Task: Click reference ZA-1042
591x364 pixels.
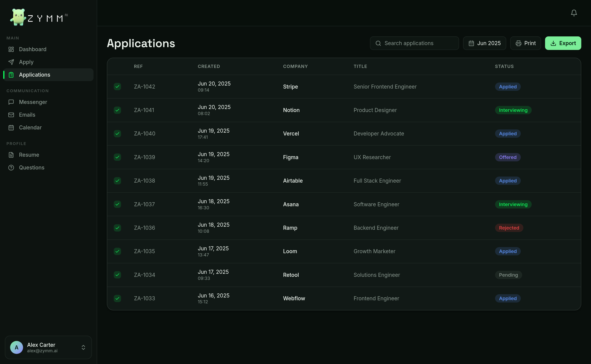Action: click(x=145, y=87)
